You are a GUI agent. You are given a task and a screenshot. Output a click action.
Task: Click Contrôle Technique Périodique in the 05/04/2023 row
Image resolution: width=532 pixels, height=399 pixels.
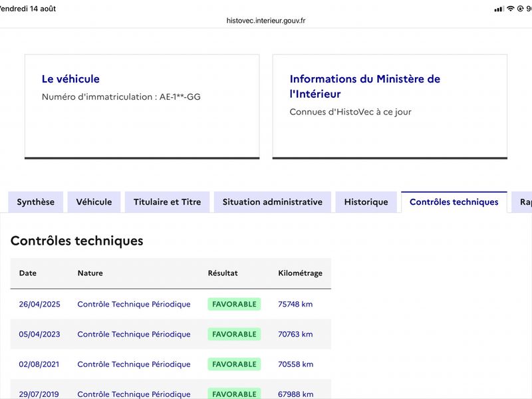134,334
